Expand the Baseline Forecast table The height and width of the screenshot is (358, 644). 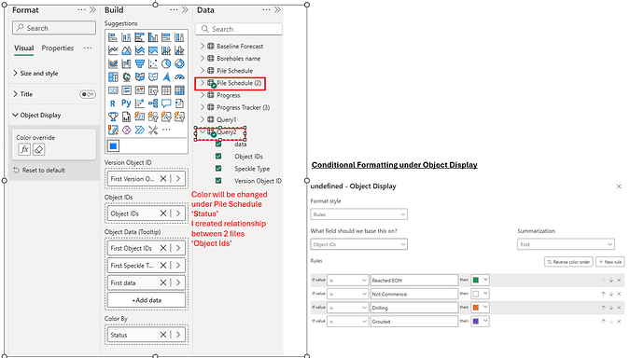[203, 46]
